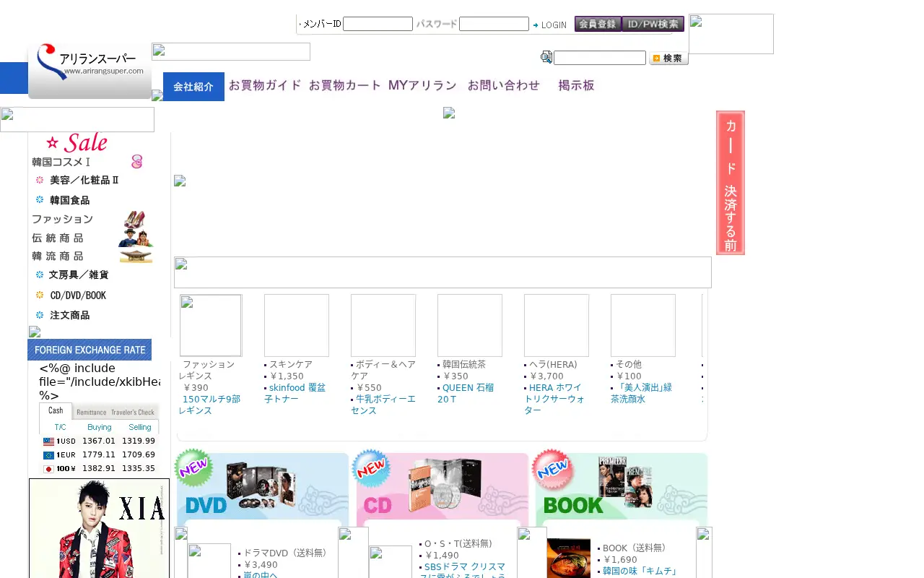
Task: Open the お問い合わせ contact menu
Action: (x=504, y=85)
